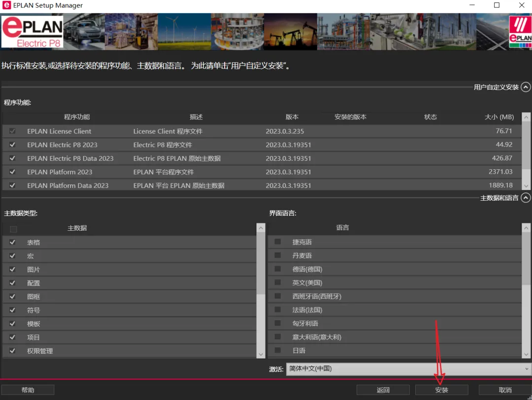Enable the 德语(德国) language checkbox
Screen dimensions: 532x400
[277, 269]
